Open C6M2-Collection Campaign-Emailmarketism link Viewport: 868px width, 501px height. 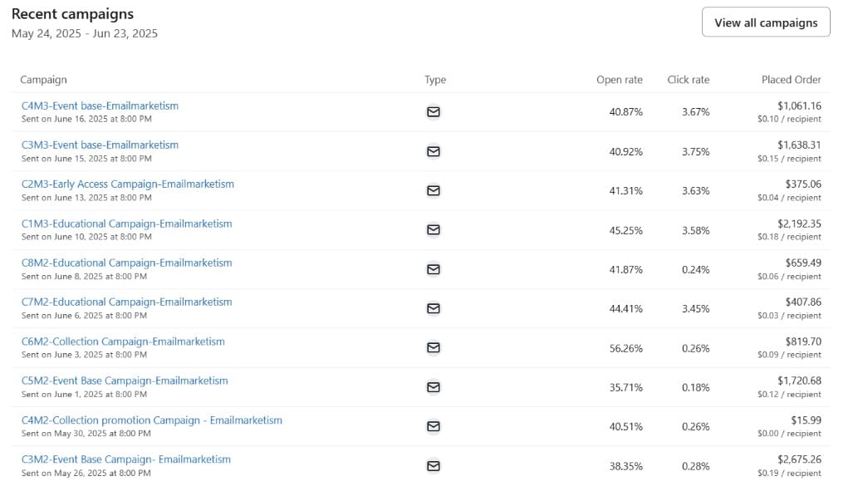[123, 341]
